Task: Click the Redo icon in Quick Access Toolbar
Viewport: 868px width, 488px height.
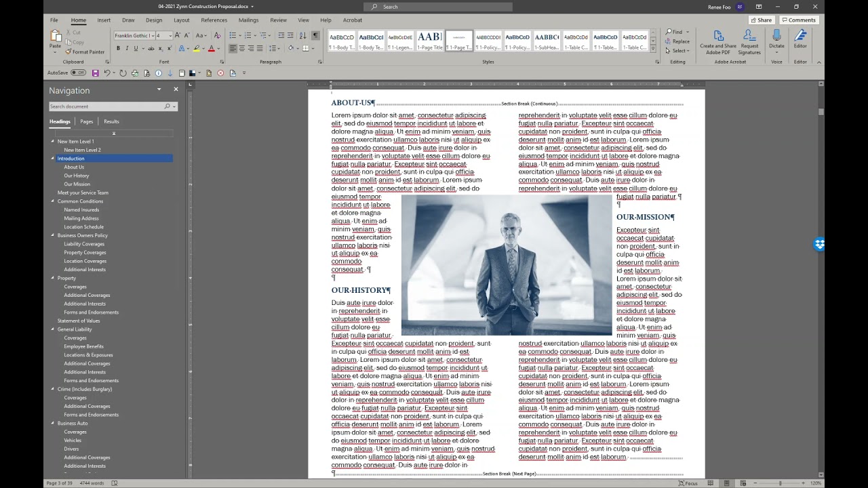Action: click(x=122, y=73)
